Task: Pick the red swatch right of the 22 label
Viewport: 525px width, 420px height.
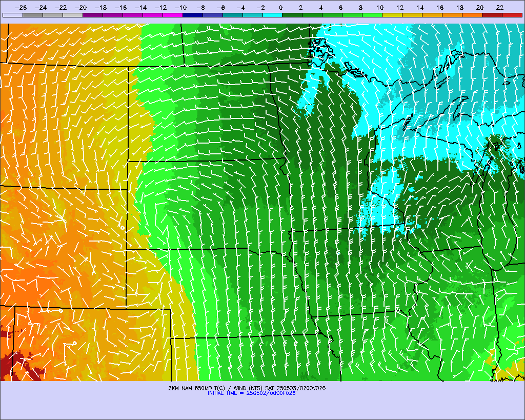Action: [512, 15]
